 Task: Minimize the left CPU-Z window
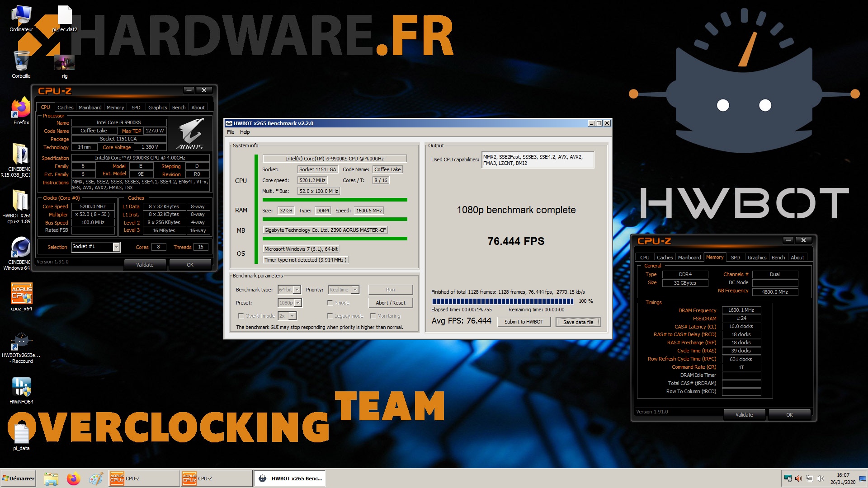point(189,90)
